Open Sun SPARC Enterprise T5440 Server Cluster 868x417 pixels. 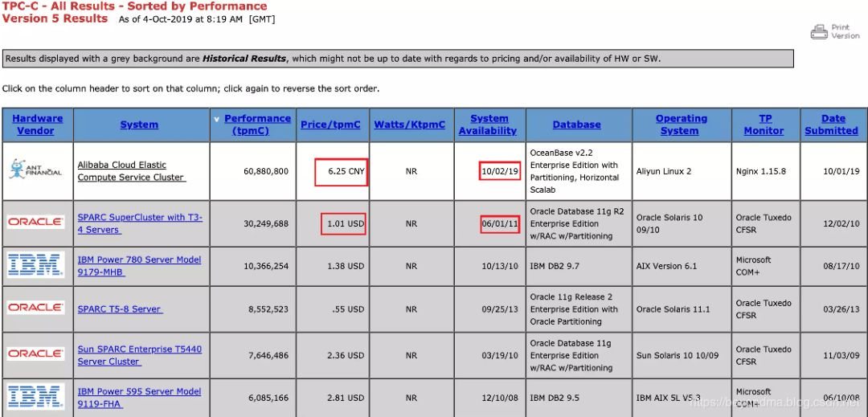pos(140,355)
